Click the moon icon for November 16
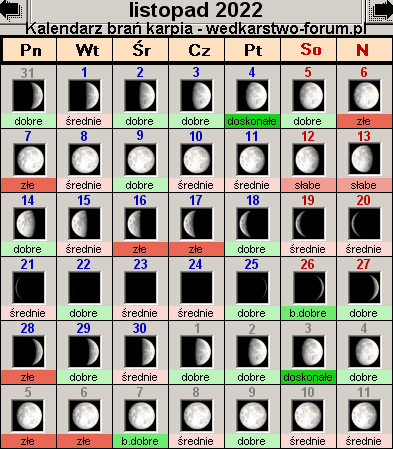Viewport: 393px width, 449px height. (140, 224)
